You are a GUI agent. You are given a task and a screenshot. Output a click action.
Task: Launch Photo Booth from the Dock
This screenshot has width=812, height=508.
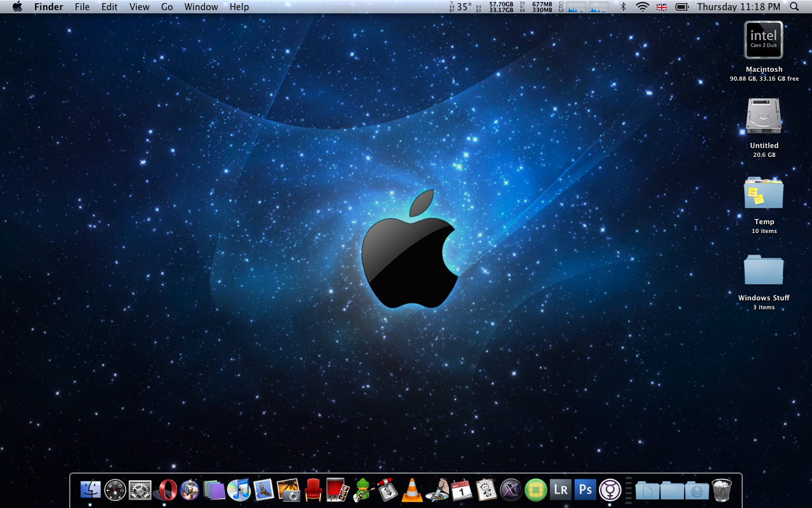coord(338,490)
